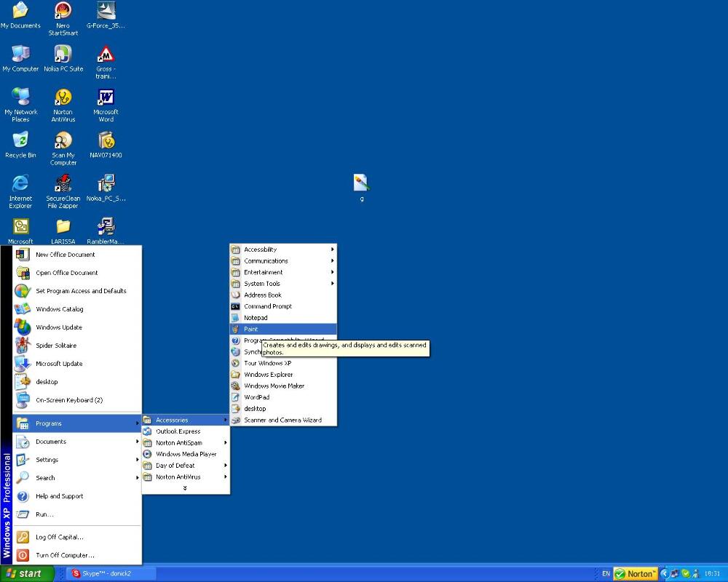Launch Windows Movie Maker from Accessories
Viewport: 728px width, 582px height.
pyautogui.click(x=283, y=386)
